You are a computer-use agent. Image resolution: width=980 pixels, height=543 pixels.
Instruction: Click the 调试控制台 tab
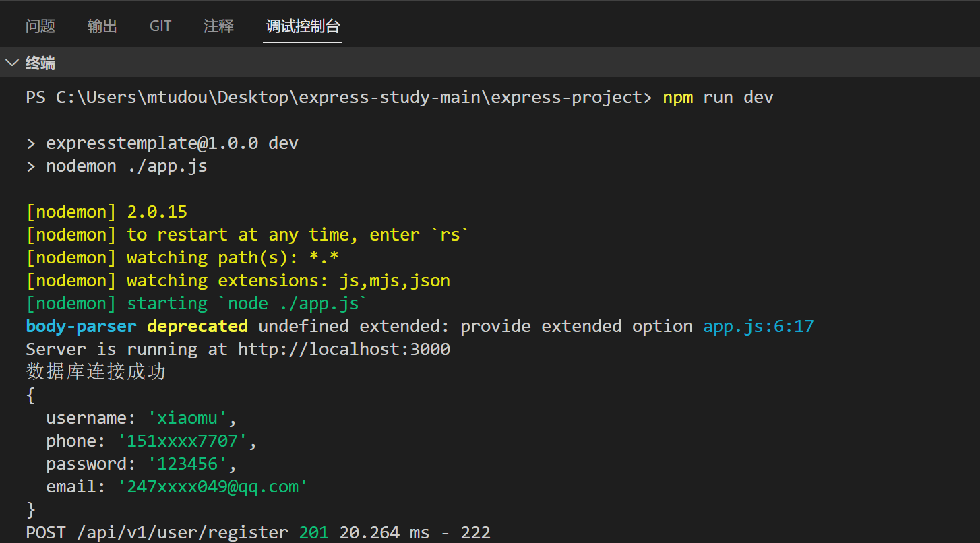(303, 26)
